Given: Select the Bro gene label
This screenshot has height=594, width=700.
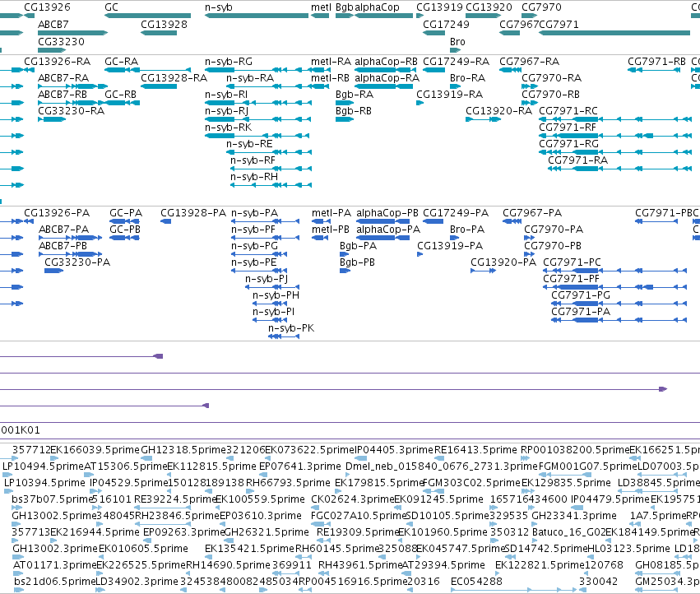Looking at the screenshot, I should click(x=457, y=41).
